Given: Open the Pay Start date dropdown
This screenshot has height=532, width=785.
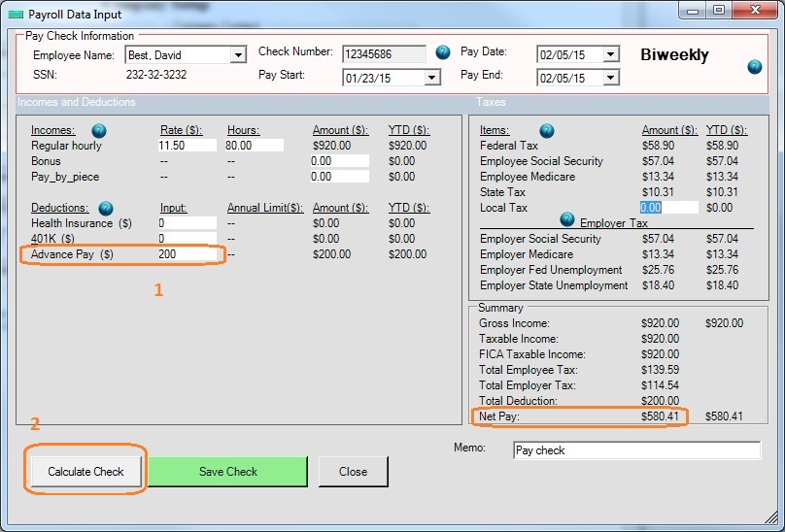Looking at the screenshot, I should tap(432, 78).
